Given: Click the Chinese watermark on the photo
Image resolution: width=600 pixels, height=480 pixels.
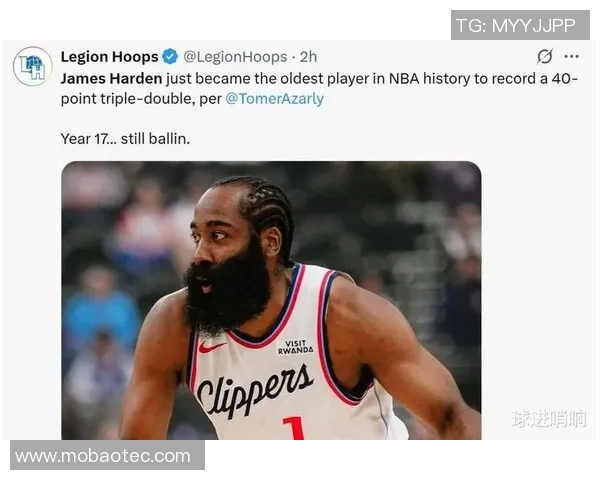Looking at the screenshot, I should pos(548,418).
